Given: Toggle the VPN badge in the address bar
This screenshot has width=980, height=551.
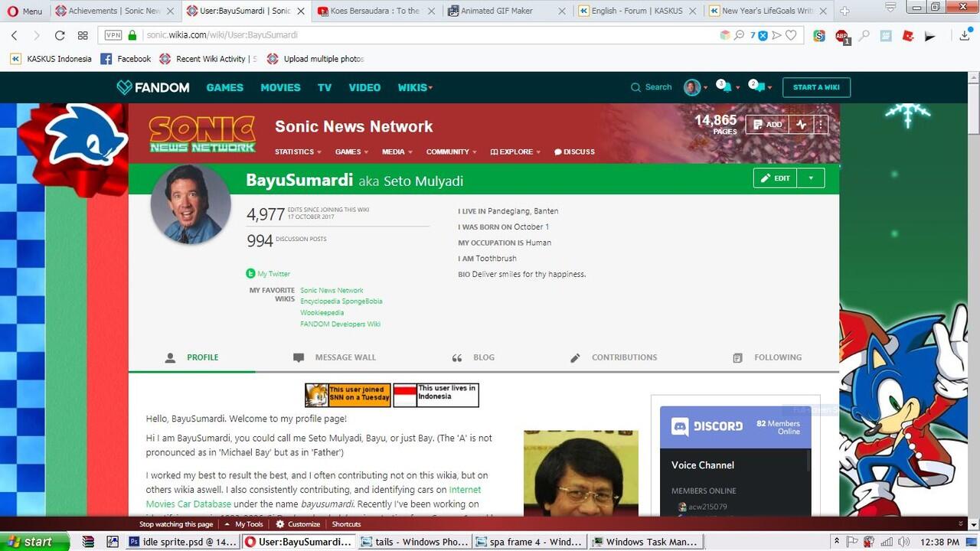Looking at the screenshot, I should (x=113, y=35).
